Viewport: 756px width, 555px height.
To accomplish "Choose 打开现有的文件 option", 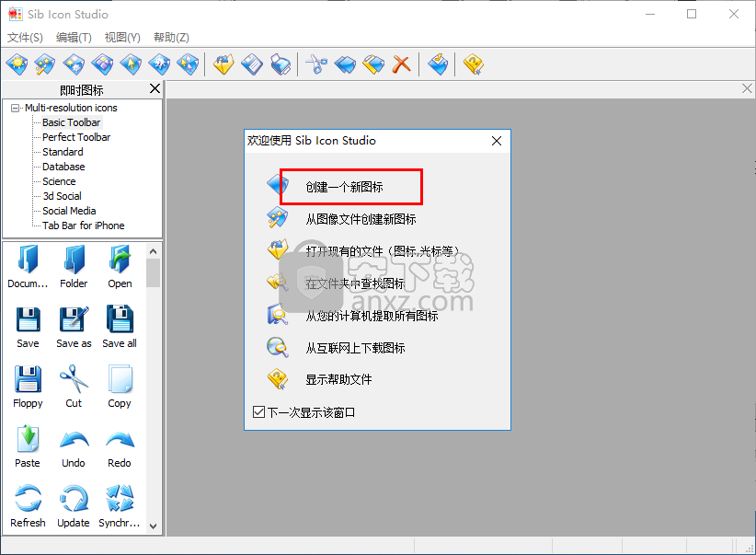I will tap(382, 251).
